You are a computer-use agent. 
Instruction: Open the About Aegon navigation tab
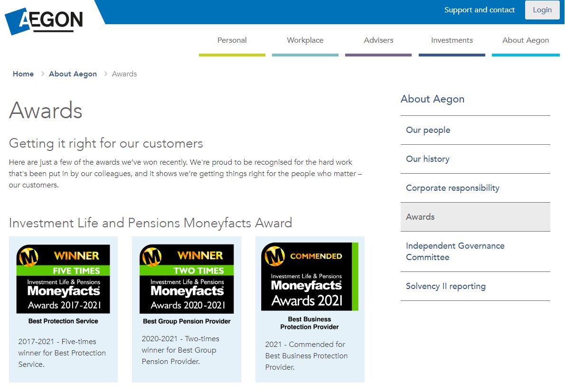(x=526, y=40)
